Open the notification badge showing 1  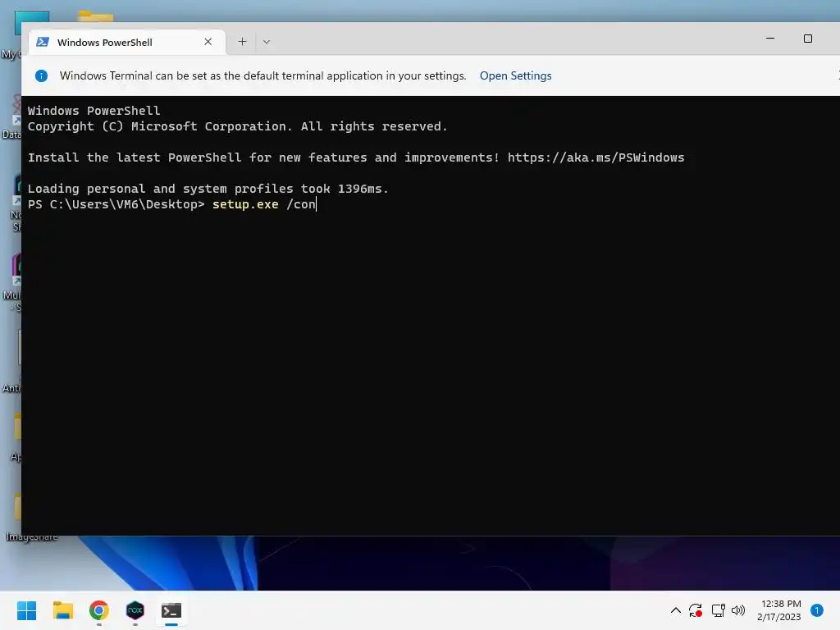[817, 610]
